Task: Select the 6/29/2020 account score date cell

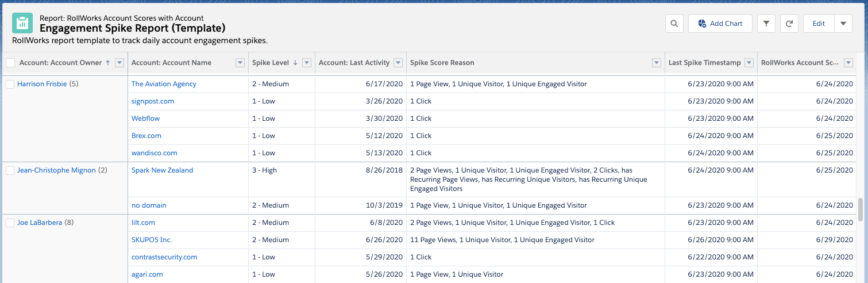Action: 808,240
